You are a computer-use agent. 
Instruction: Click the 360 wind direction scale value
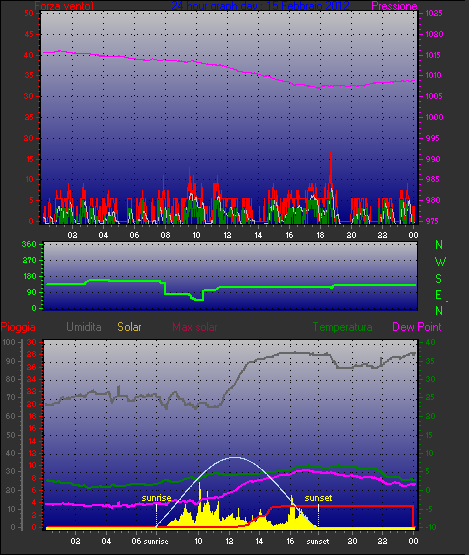point(29,244)
